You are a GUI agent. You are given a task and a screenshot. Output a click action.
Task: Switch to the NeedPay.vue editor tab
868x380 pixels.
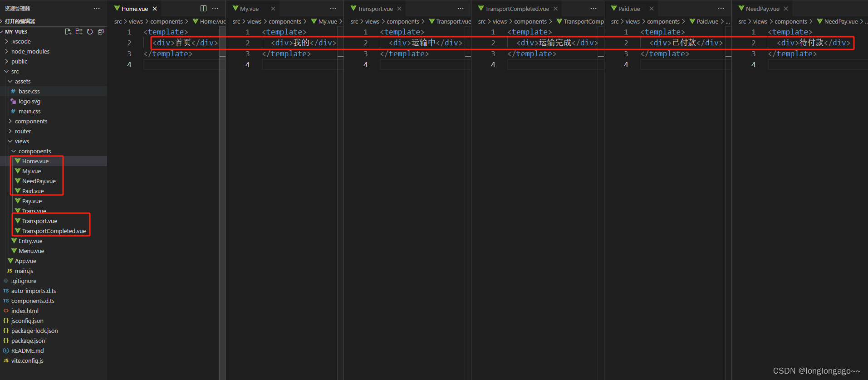click(x=762, y=9)
